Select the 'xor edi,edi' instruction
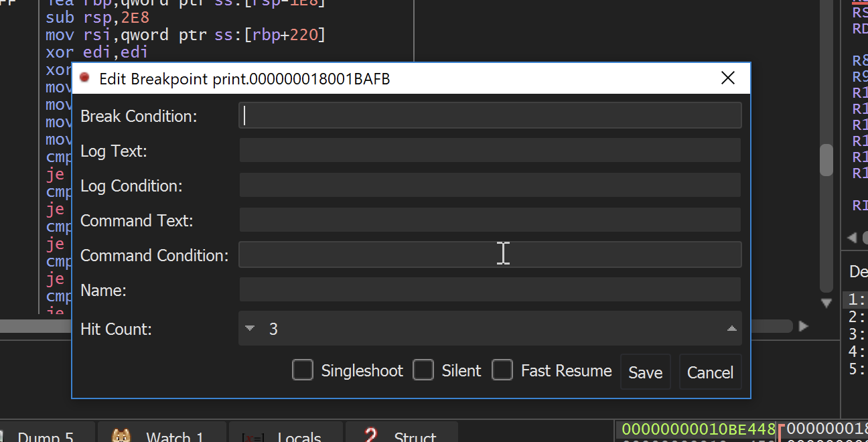The image size is (868, 442). click(96, 52)
